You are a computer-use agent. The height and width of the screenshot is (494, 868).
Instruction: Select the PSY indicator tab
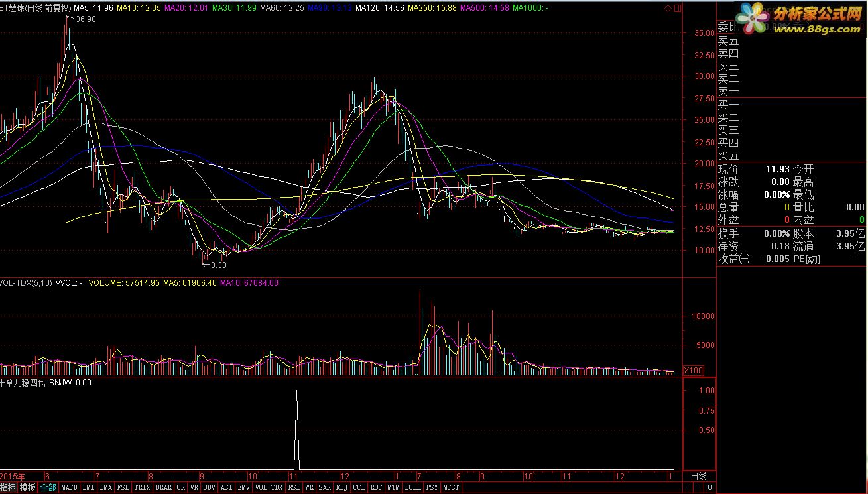click(x=432, y=487)
